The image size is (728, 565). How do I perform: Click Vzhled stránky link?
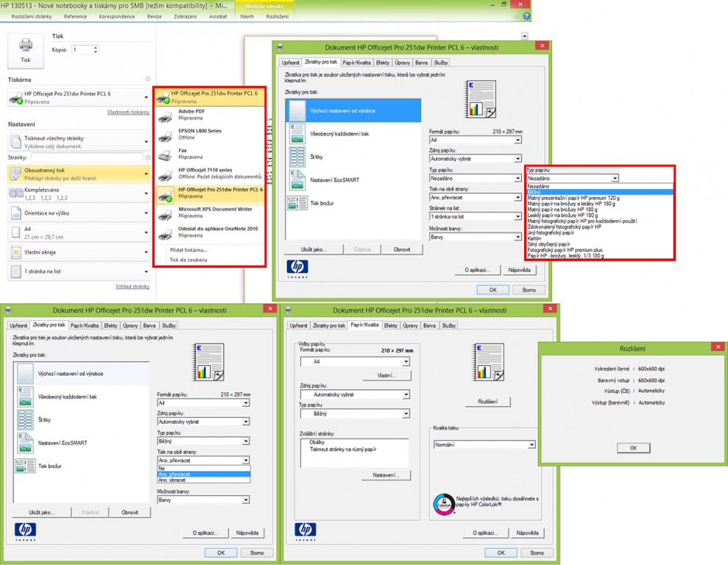[x=132, y=286]
